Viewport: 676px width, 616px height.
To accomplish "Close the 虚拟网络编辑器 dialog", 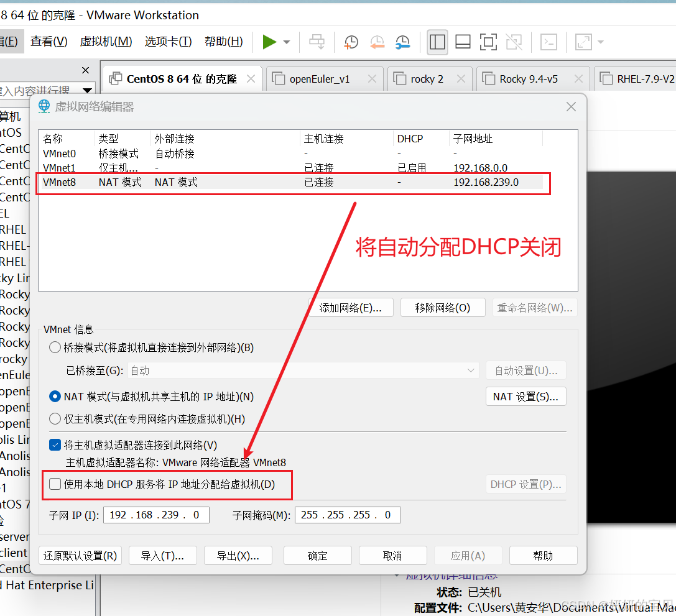I will (571, 107).
